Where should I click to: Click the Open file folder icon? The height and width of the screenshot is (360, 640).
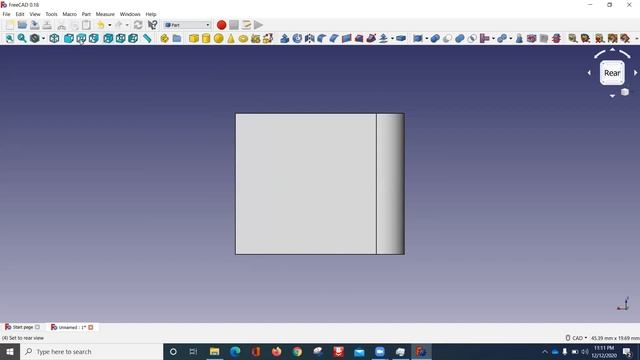(x=22, y=25)
